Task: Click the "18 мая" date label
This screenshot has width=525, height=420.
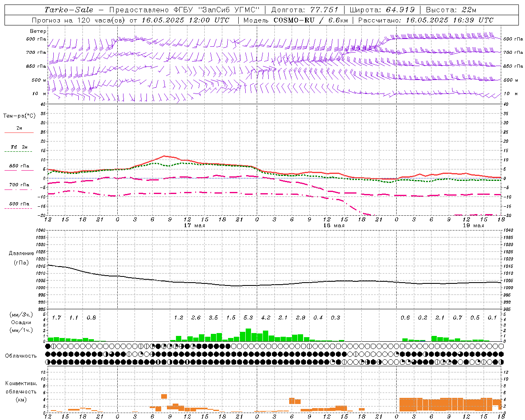Action: [x=334, y=226]
